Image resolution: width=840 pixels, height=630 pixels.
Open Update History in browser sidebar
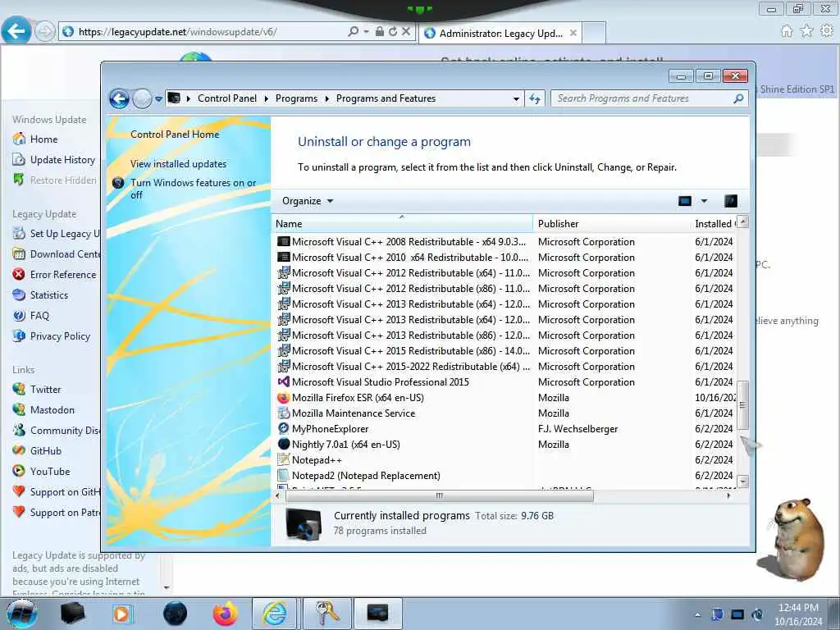click(62, 160)
